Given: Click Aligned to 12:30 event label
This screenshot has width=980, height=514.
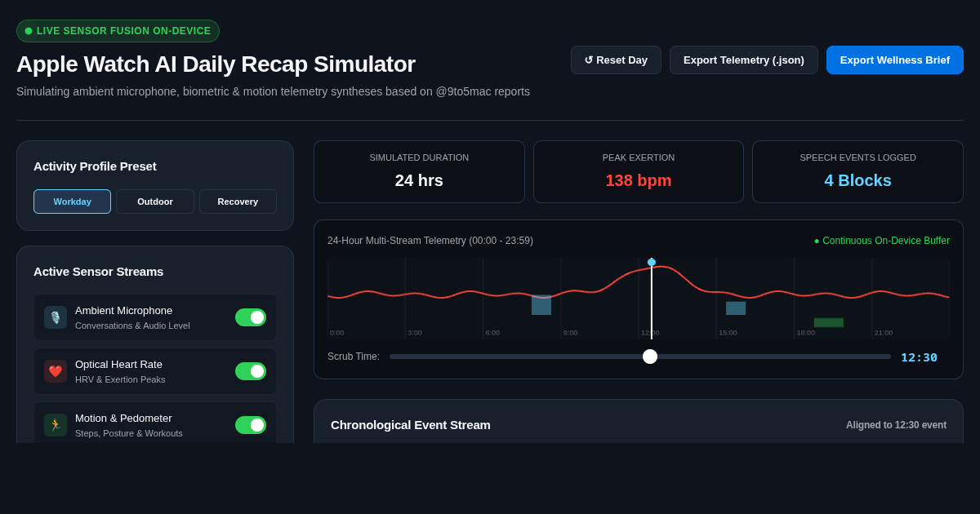Looking at the screenshot, I should (896, 425).
